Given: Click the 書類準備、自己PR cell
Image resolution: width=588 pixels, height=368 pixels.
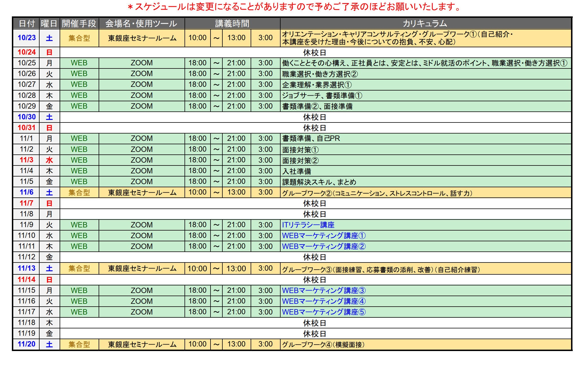Looking at the screenshot, I should point(426,139).
